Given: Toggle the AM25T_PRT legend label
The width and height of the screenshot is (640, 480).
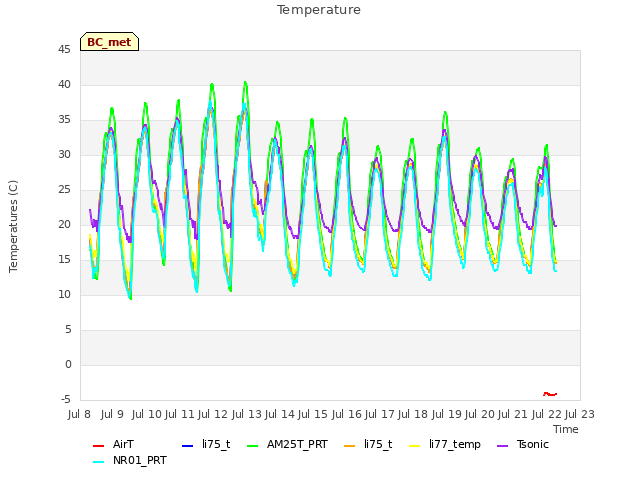Looking at the screenshot, I should 297,444.
